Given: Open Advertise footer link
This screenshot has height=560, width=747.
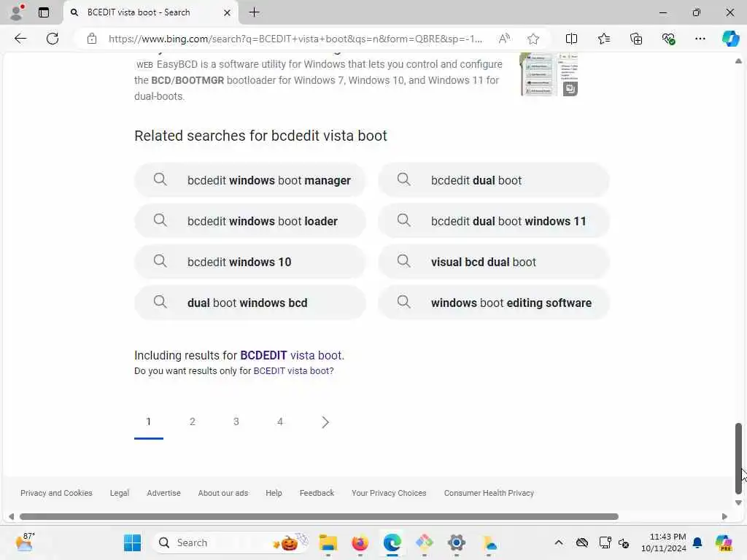Looking at the screenshot, I should [164, 494].
